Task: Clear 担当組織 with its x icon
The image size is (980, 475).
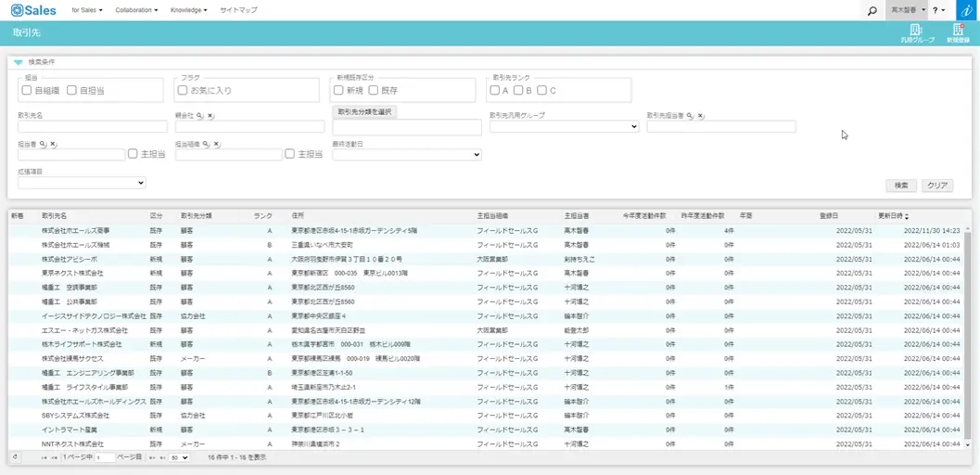Action: click(217, 144)
